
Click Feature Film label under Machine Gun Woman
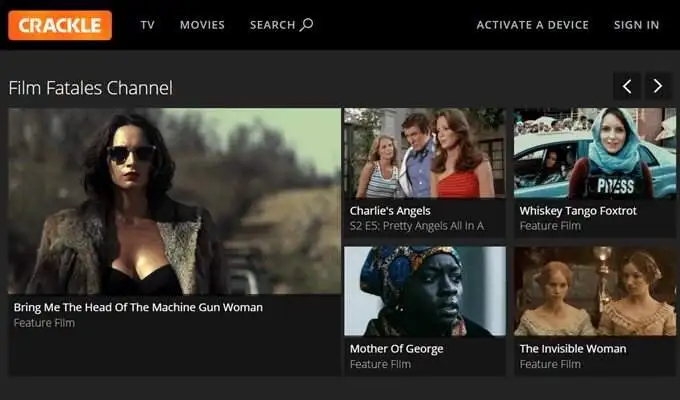[44, 323]
